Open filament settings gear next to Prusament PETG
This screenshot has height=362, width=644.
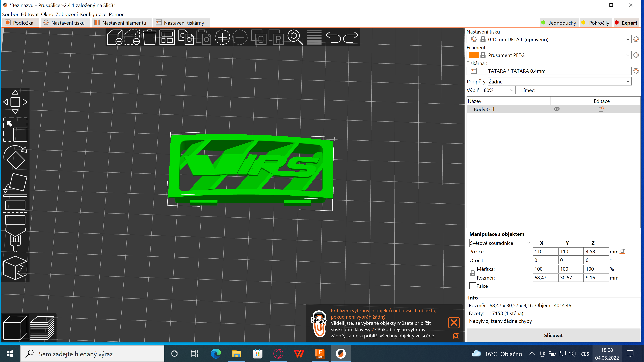pyautogui.click(x=636, y=55)
